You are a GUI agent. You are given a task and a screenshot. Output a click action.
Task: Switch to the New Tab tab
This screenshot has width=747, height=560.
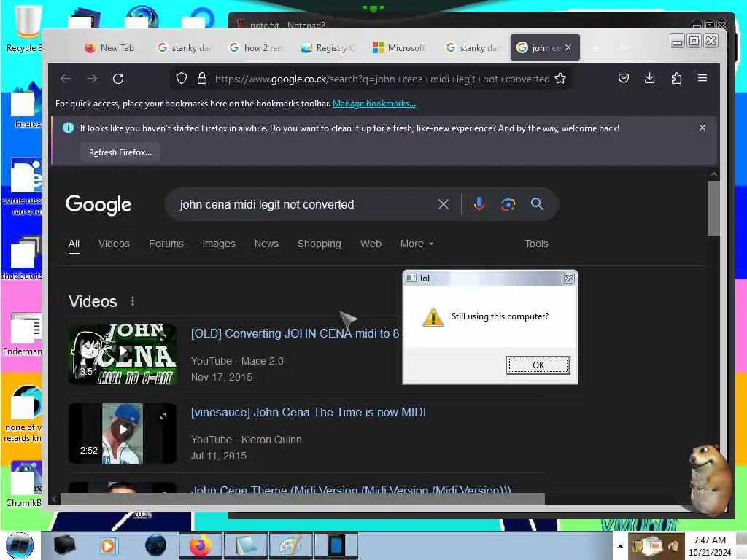[109, 47]
